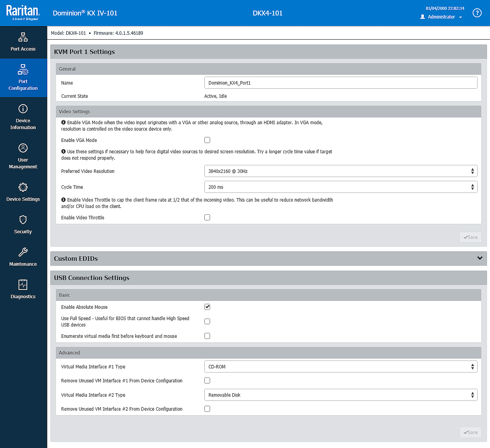The image size is (490, 448).
Task: Enable VGA Mode checkbox
Action: pos(207,140)
